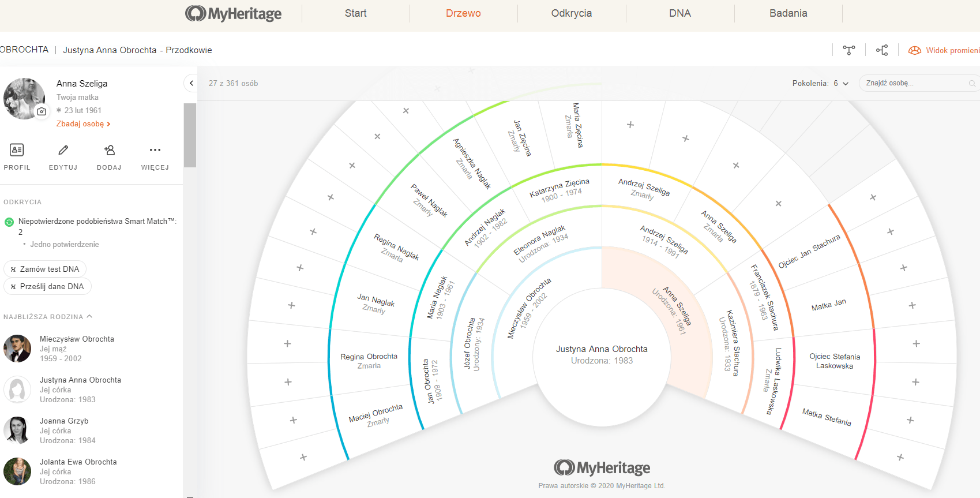Collapse the left sidebar panel arrow
980x498 pixels.
191,83
